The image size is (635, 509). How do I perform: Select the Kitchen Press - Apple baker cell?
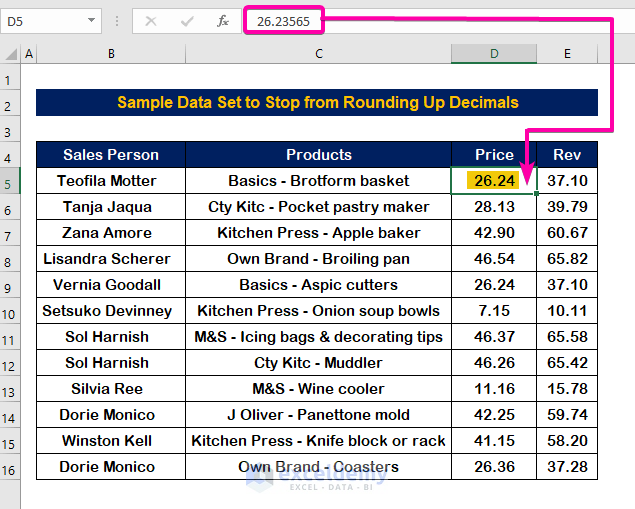click(318, 233)
